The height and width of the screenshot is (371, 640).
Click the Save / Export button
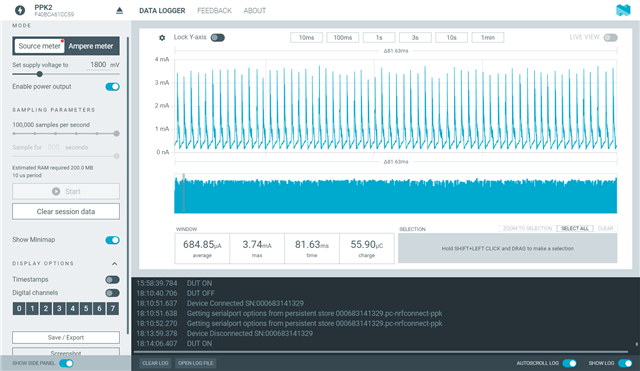click(x=66, y=338)
